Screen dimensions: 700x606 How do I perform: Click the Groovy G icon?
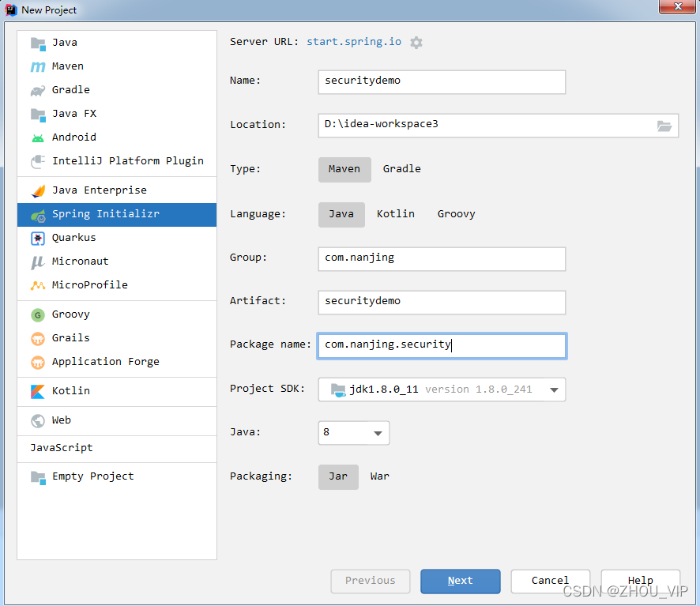click(x=38, y=315)
